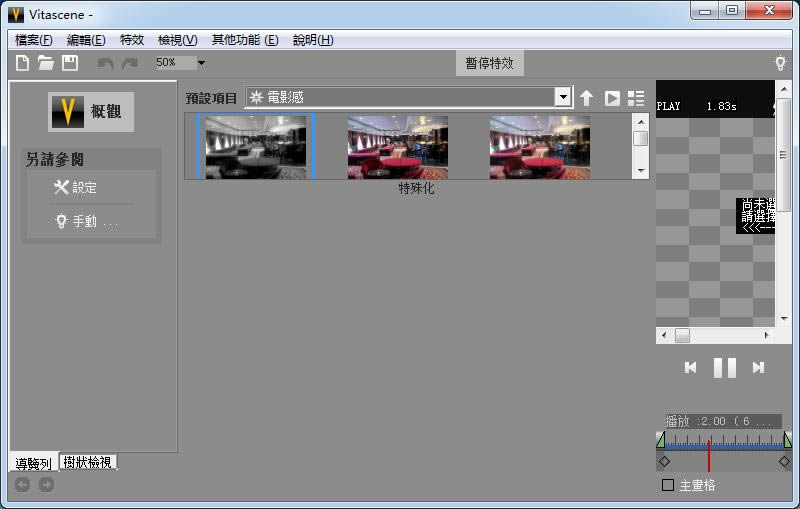
Task: Click the pause playback button
Action: click(x=724, y=367)
